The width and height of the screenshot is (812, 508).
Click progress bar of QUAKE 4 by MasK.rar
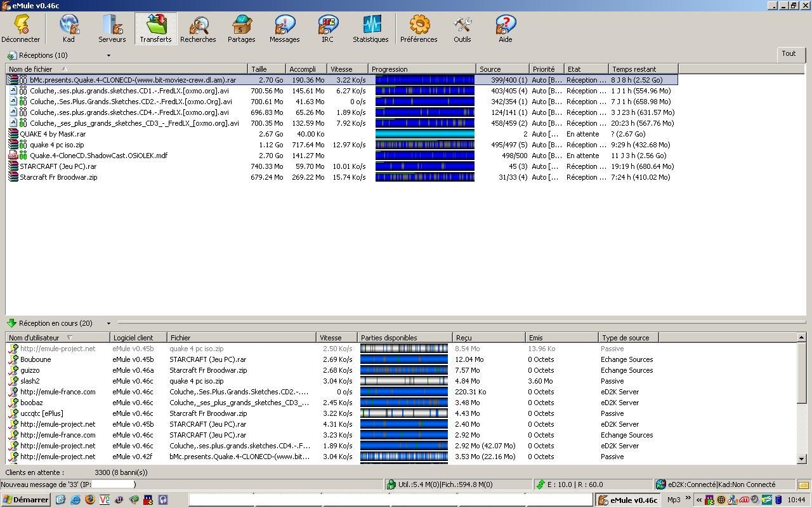[x=424, y=134]
